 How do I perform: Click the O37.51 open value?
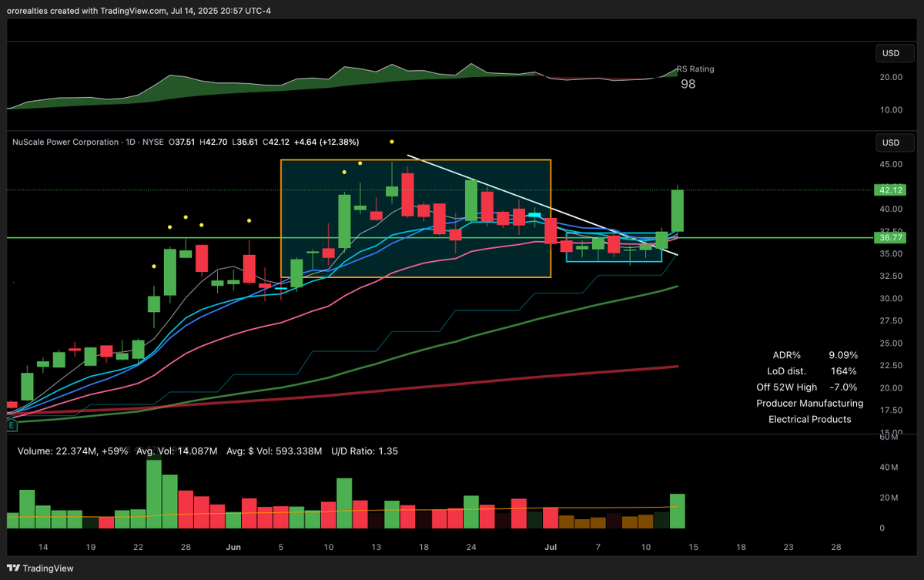(x=180, y=142)
